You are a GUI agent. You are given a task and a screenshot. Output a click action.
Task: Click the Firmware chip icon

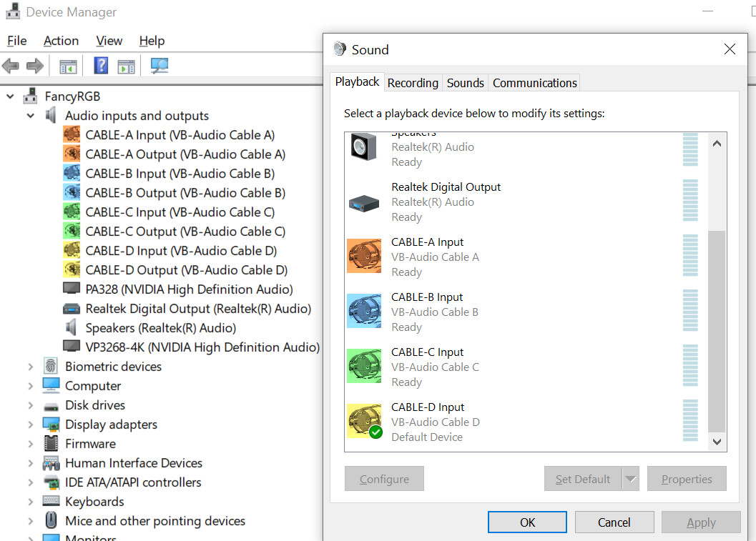[51, 443]
